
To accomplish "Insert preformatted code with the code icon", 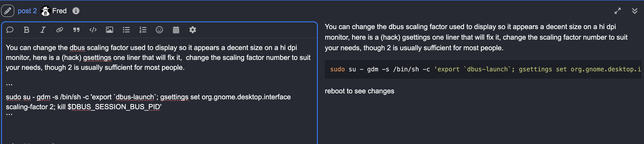I will [x=93, y=30].
